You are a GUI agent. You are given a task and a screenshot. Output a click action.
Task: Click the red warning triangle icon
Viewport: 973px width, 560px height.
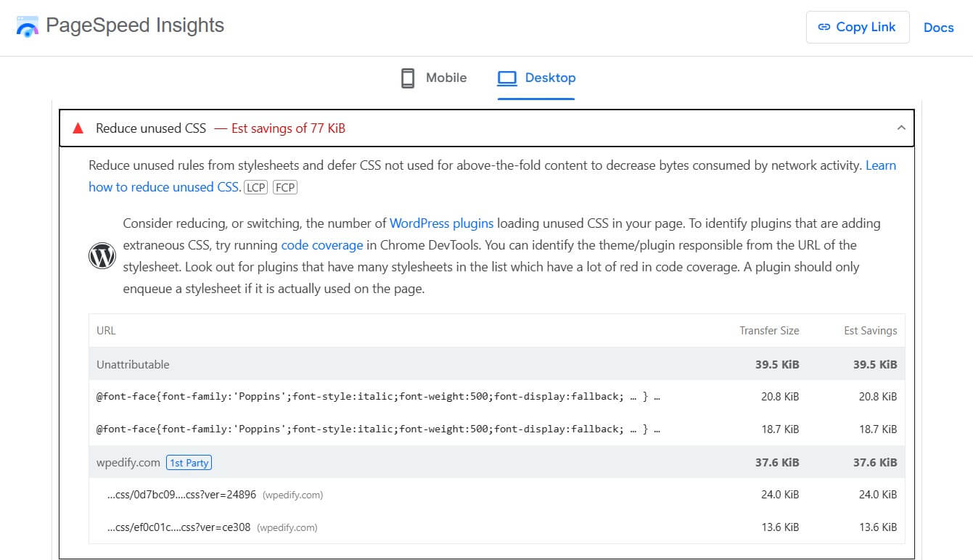click(78, 128)
